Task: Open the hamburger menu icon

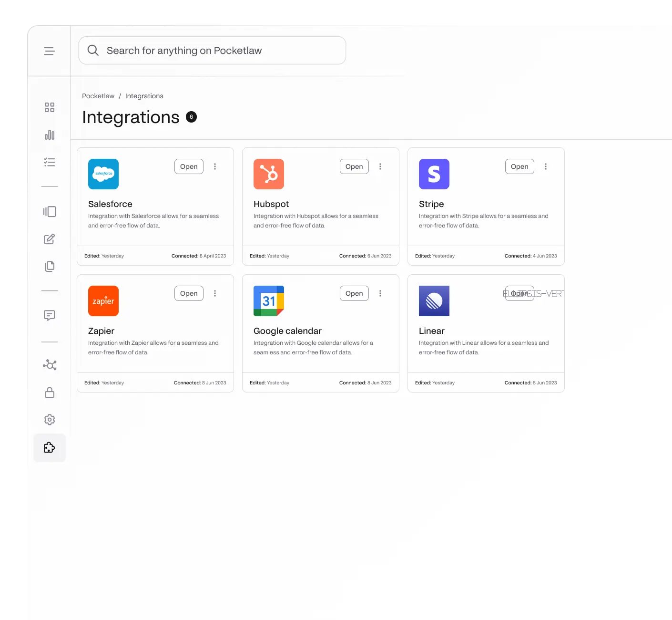Action: tap(49, 51)
